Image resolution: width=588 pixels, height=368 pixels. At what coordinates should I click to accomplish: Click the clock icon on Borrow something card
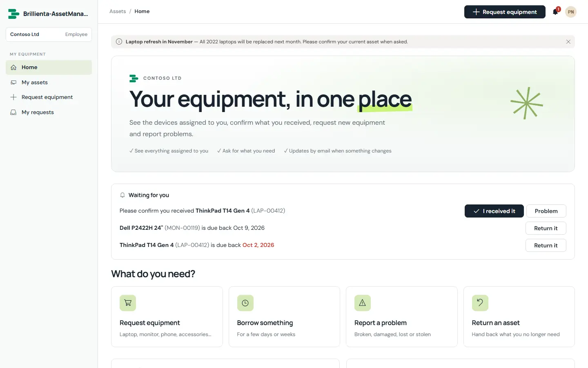pyautogui.click(x=245, y=303)
